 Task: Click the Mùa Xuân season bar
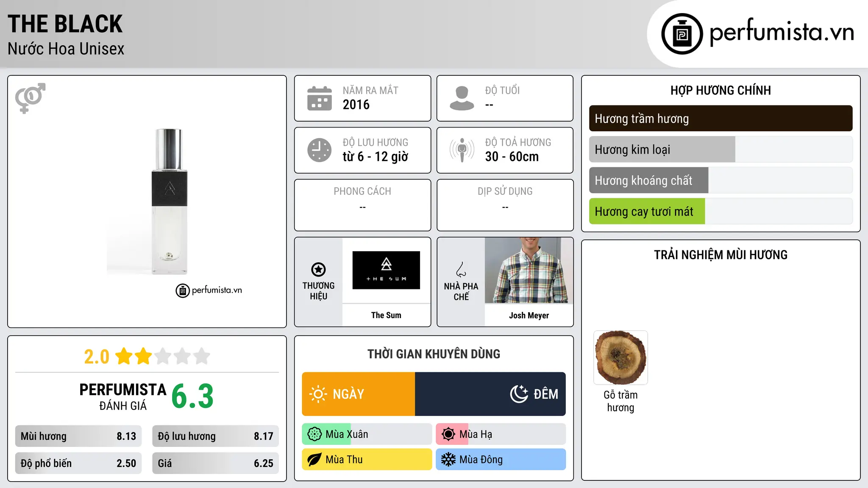click(367, 434)
